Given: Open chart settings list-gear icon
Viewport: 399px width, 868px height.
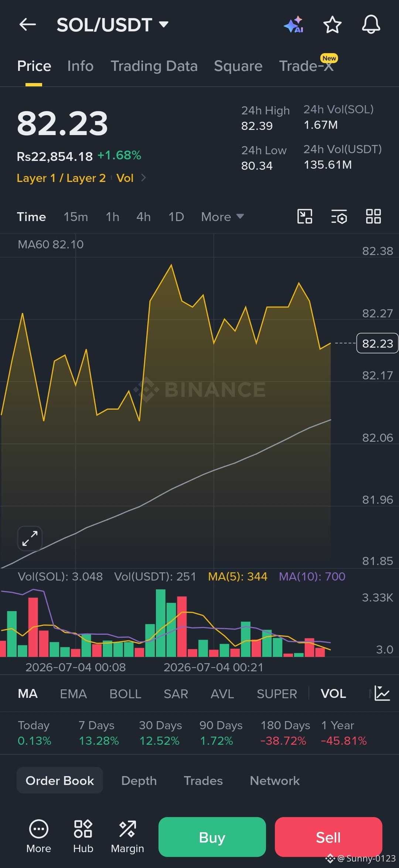Looking at the screenshot, I should tap(339, 217).
